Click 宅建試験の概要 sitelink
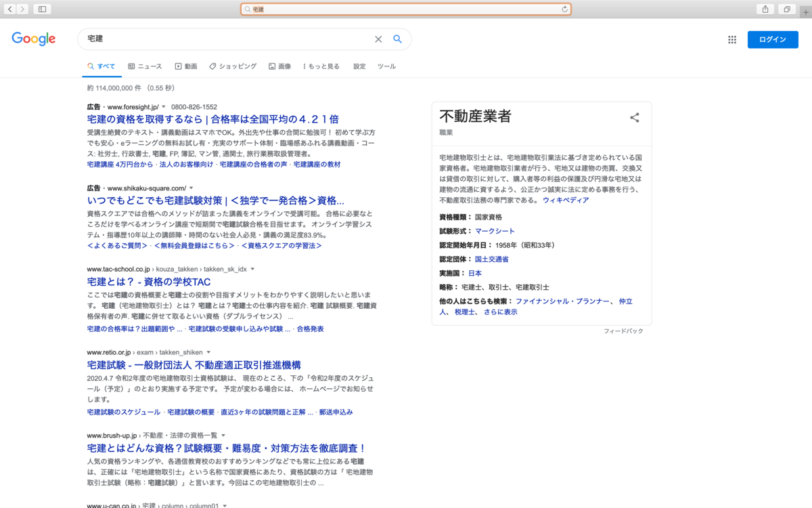The height and width of the screenshot is (508, 812). tap(191, 412)
